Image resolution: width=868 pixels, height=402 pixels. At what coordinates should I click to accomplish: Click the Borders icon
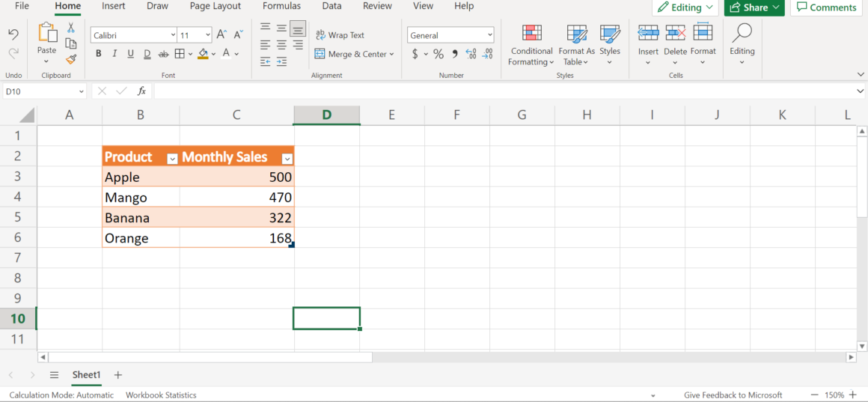point(180,54)
